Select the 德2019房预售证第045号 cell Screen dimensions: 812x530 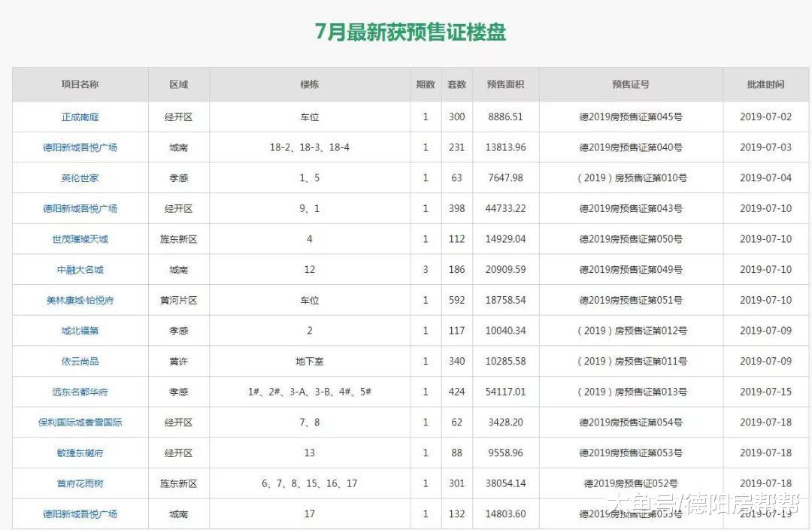[x=630, y=117]
